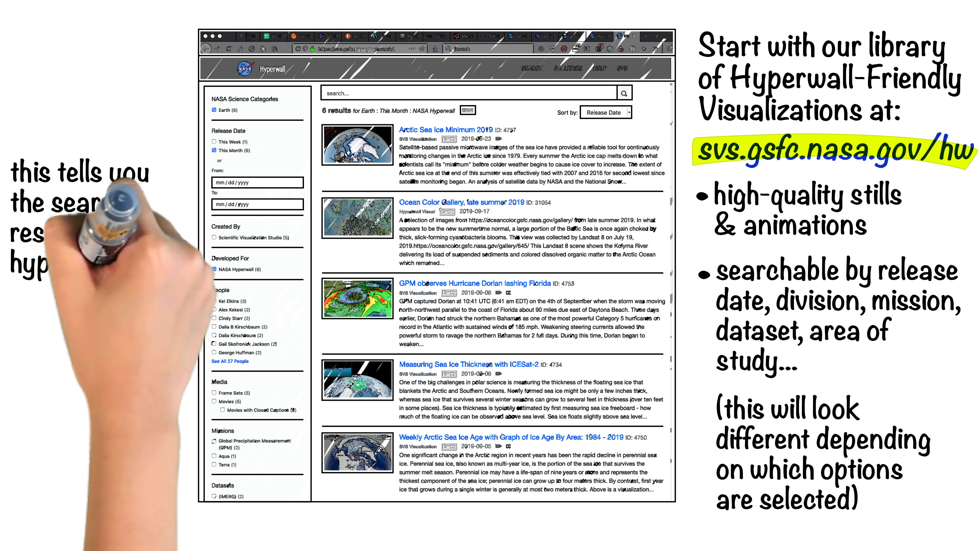The width and height of the screenshot is (980, 551).
Task: Switch to the Colors browser tab
Action: [436, 36]
